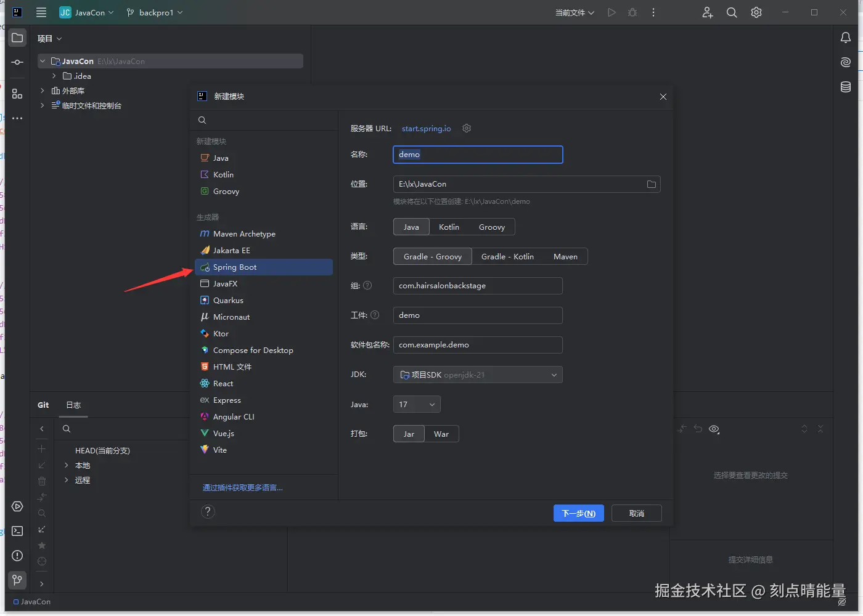Select the Compose for Desktop generator

264,350
